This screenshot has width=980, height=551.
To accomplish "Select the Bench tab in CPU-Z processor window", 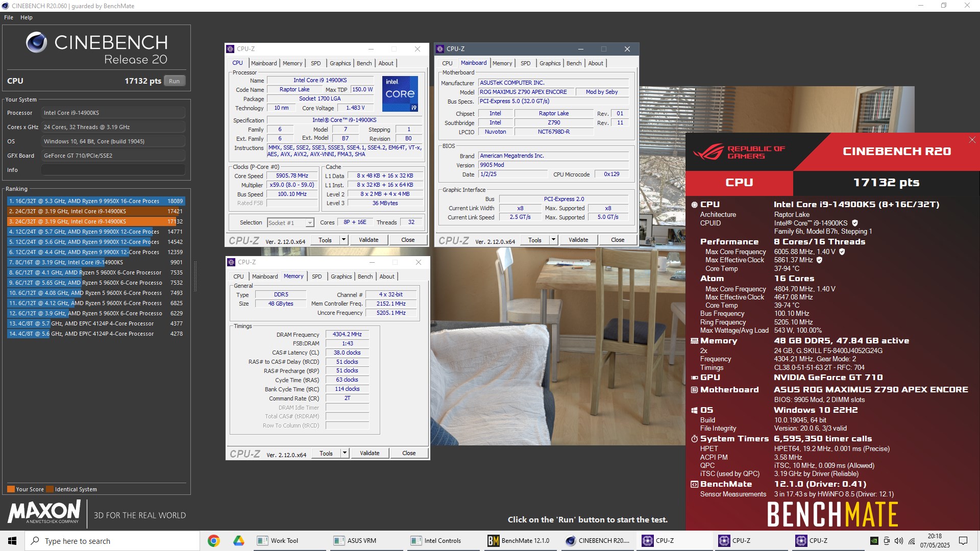I will 364,63.
